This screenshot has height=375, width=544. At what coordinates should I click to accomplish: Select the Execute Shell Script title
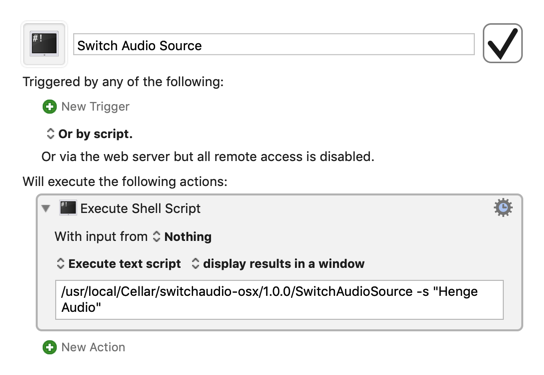click(x=140, y=208)
